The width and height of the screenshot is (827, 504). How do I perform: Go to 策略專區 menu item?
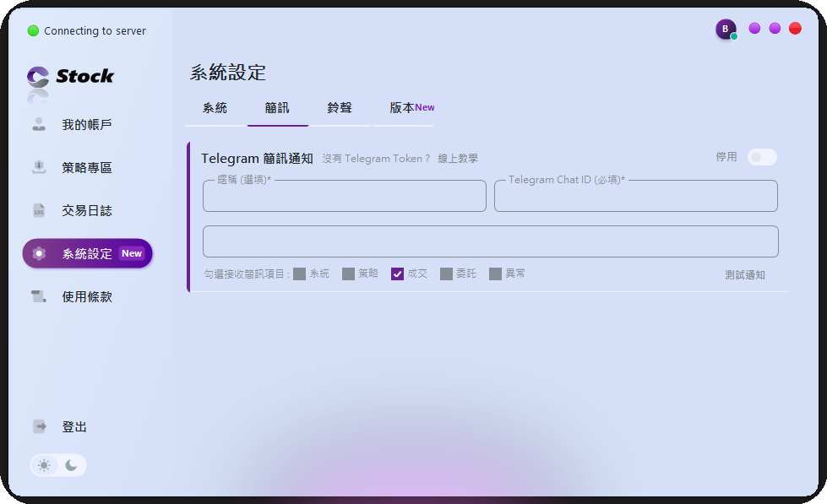(87, 168)
